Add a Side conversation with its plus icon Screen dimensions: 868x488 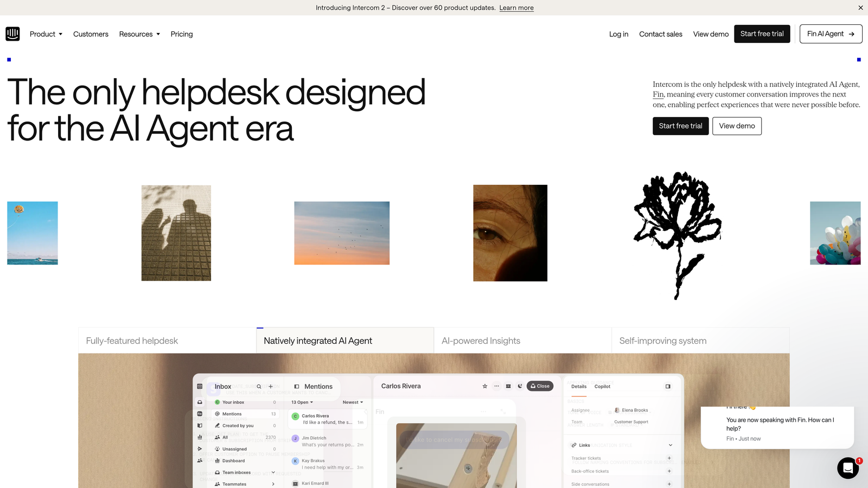pyautogui.click(x=669, y=484)
